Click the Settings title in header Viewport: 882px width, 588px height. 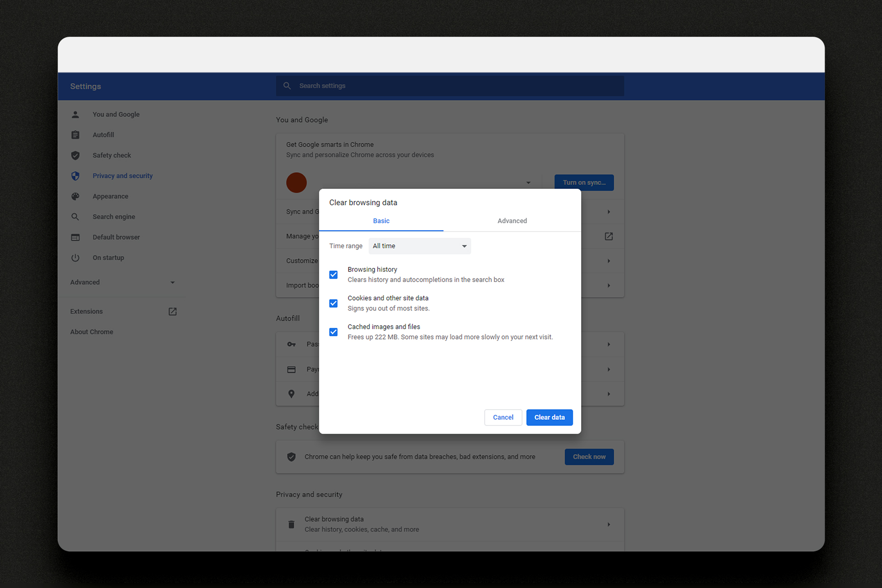85,86
